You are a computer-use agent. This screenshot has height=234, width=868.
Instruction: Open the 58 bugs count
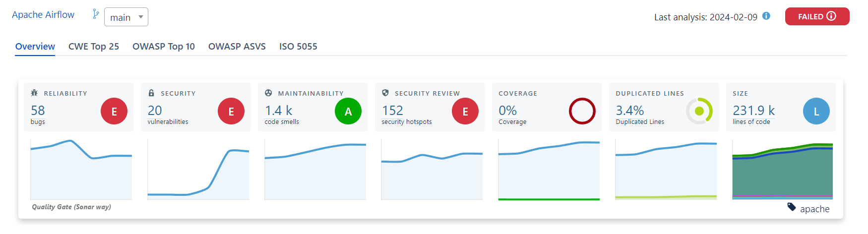pos(38,110)
